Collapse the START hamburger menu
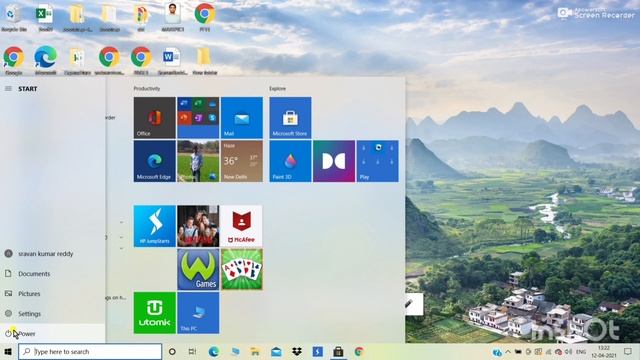 (8, 89)
